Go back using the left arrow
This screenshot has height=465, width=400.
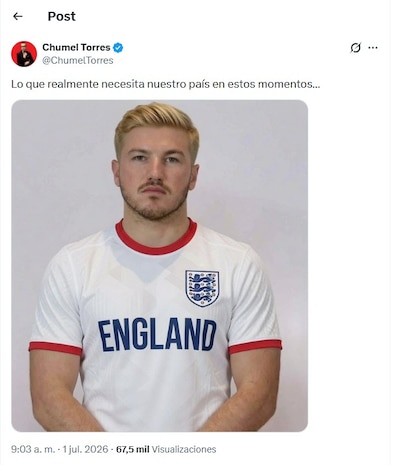[x=18, y=16]
